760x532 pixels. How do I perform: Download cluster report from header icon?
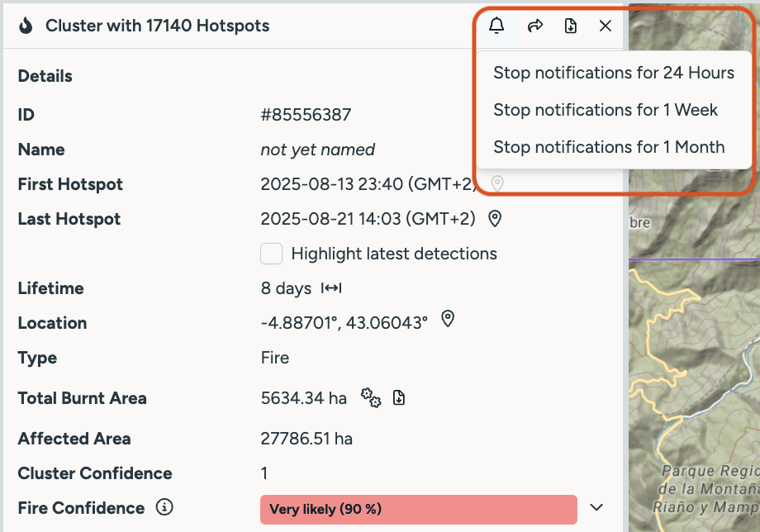tap(571, 26)
